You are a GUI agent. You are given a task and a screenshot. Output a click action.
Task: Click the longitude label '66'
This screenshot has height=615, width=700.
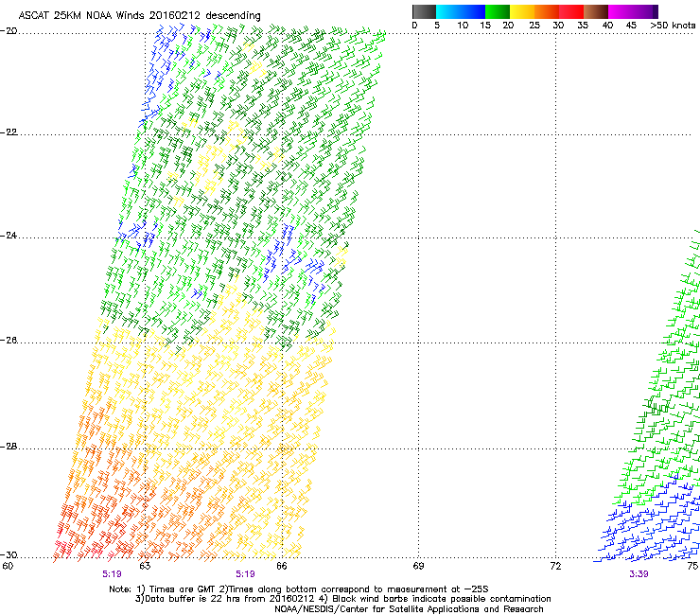tap(282, 567)
